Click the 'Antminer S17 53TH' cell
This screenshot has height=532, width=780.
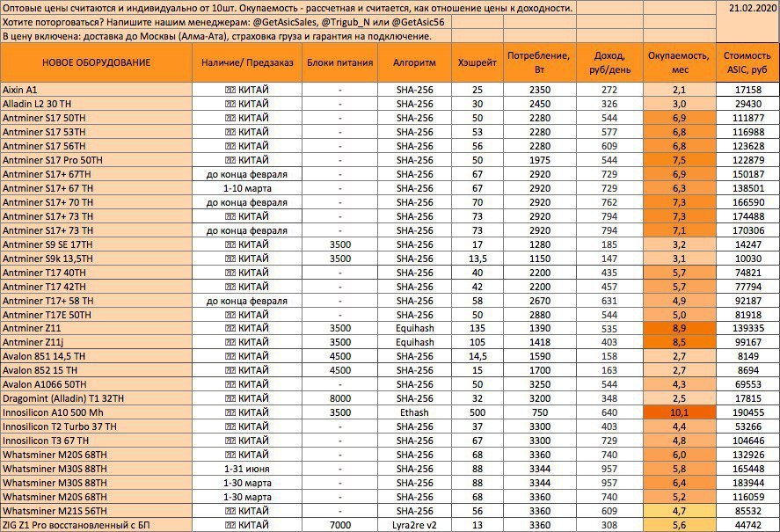[96, 132]
